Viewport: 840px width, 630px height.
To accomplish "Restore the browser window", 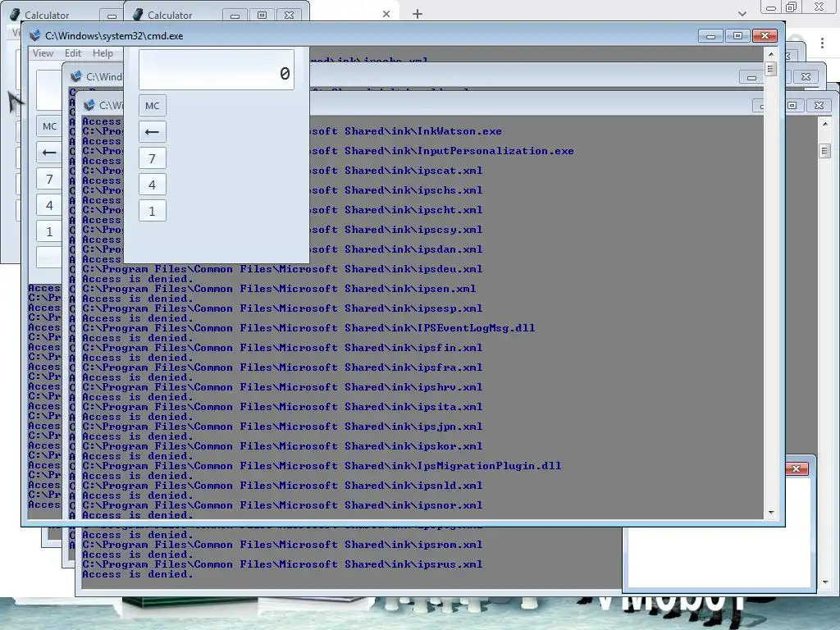I will coord(792,7).
